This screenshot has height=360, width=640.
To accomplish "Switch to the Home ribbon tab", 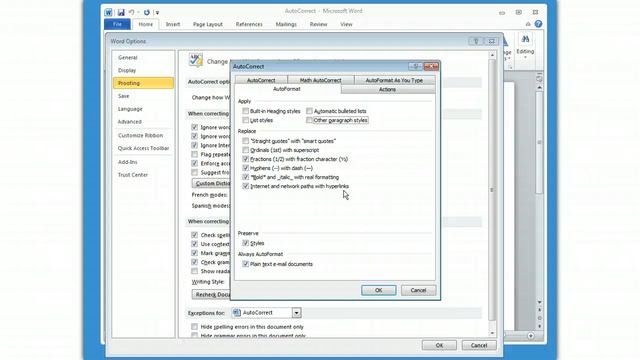I will click(145, 24).
